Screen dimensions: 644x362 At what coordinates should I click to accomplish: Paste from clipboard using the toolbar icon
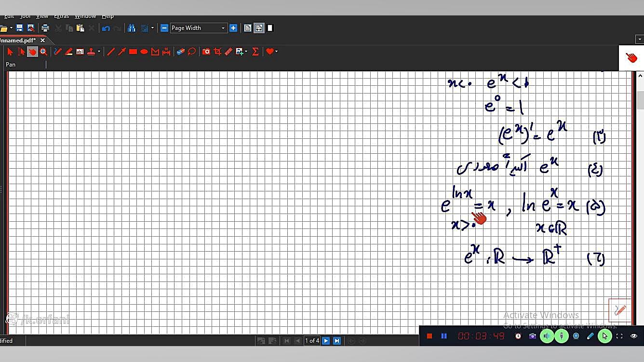(80, 28)
